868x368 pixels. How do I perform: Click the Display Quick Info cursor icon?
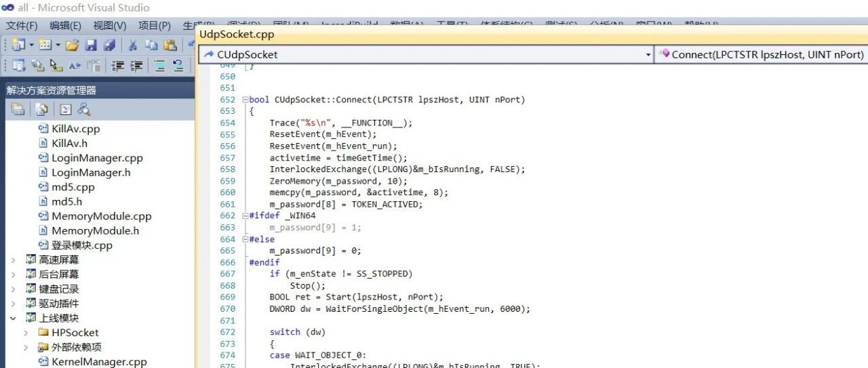(56, 65)
